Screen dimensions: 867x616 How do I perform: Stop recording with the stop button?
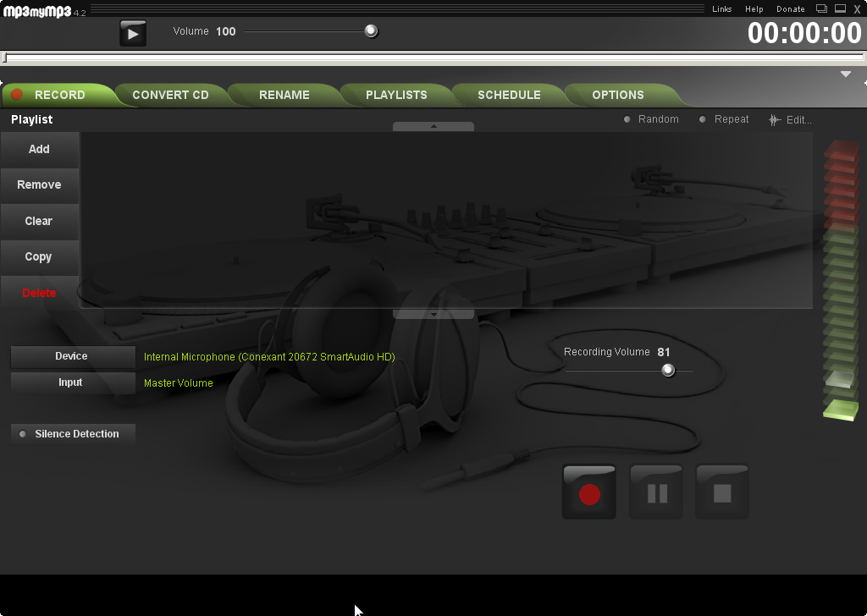coord(722,492)
